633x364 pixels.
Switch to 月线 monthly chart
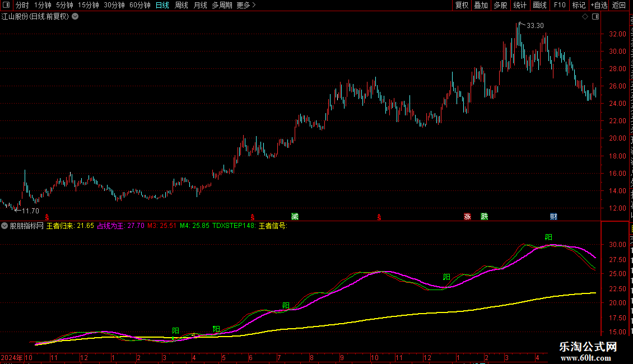[x=200, y=5]
